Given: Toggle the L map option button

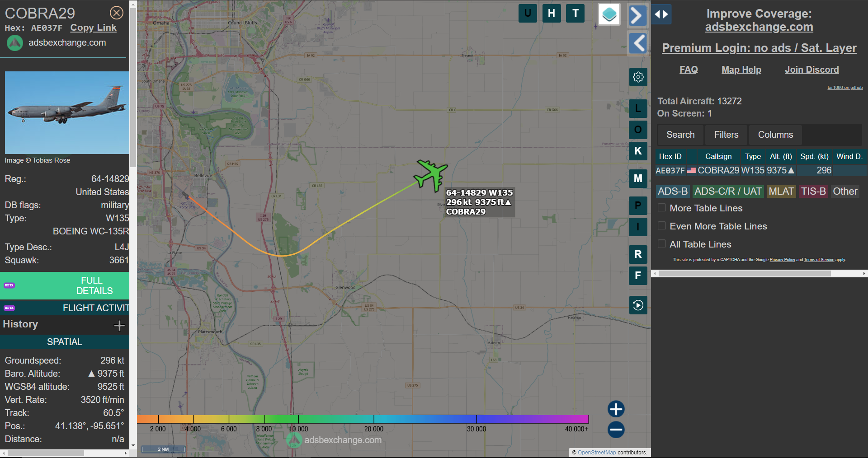Looking at the screenshot, I should 638,108.
